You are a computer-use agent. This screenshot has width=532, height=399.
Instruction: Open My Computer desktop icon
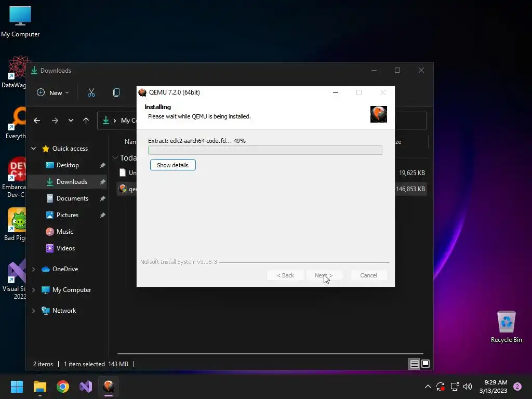20,22
